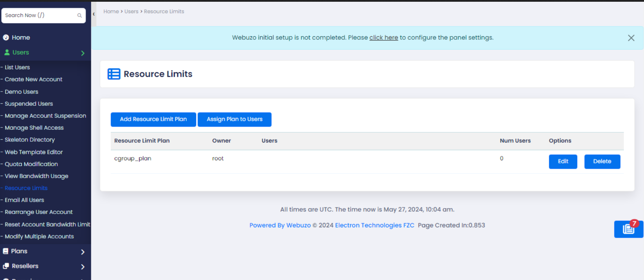Collapse the Users menu chevron

coord(83,53)
